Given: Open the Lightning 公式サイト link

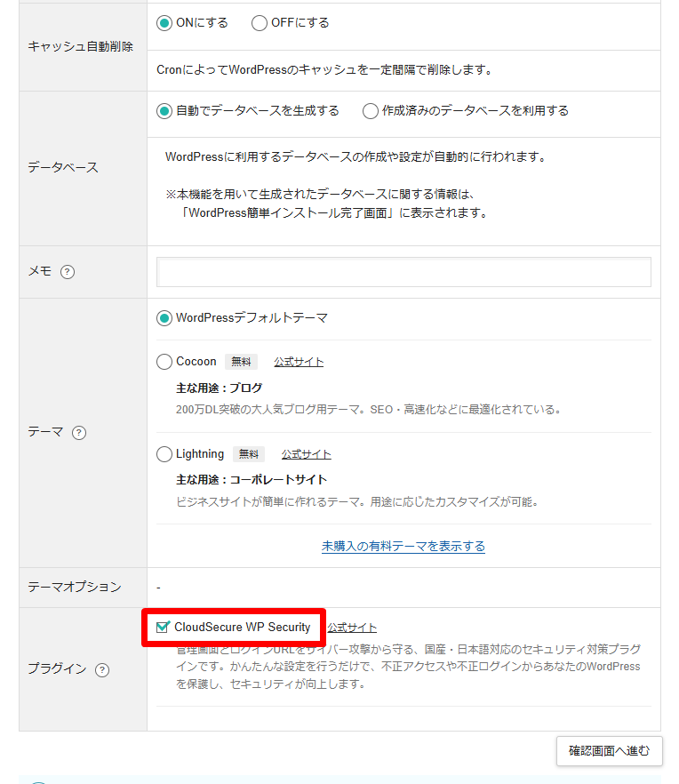Looking at the screenshot, I should tap(307, 454).
